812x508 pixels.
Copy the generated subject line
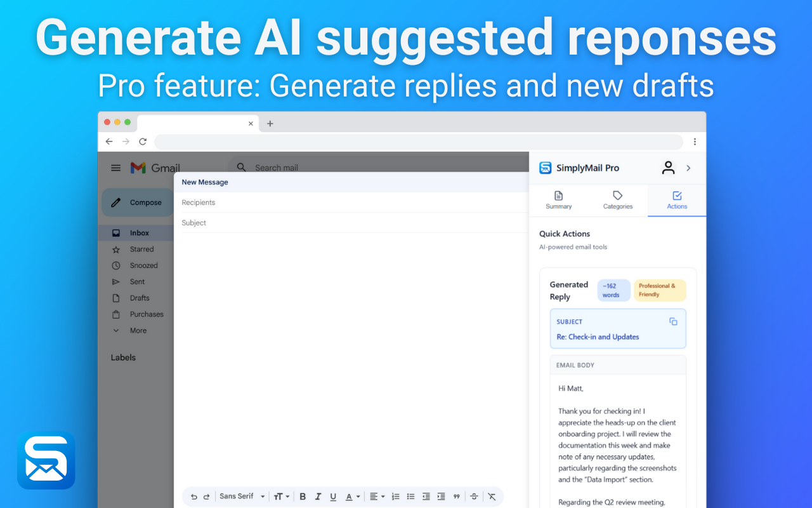(x=673, y=321)
